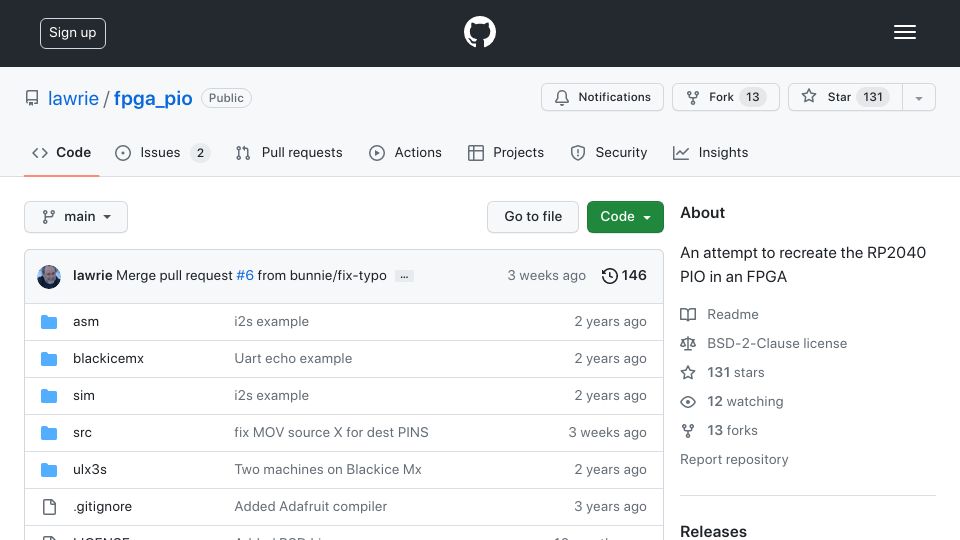This screenshot has height=540, width=960.
Task: Open 'fix MOV source X for dest PINS' commit
Action: pos(331,432)
